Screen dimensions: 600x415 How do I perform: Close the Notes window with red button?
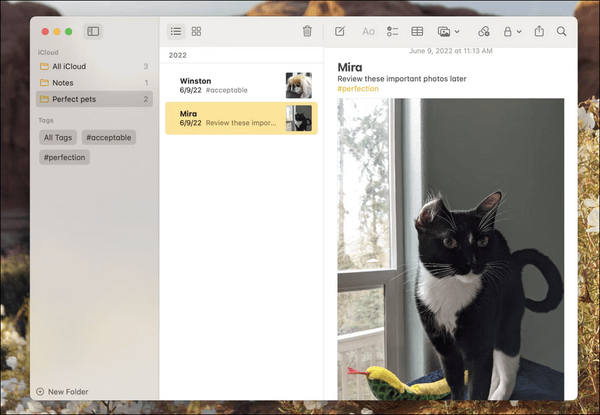[45, 32]
